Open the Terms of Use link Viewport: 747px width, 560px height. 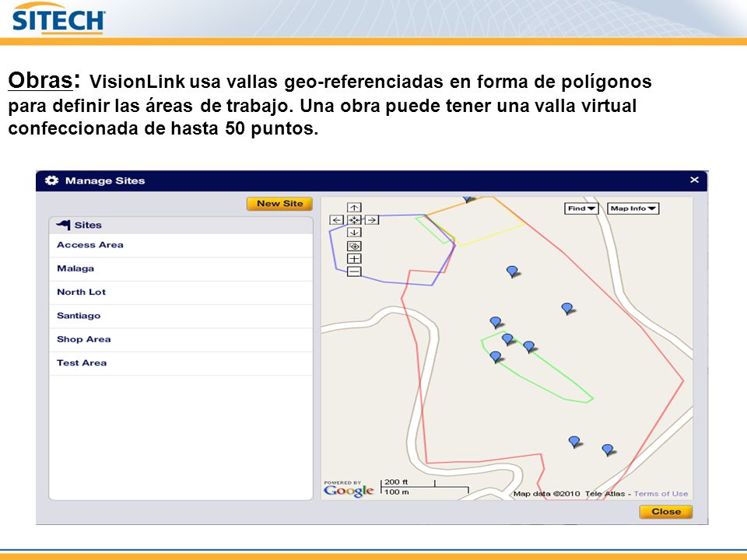(x=661, y=494)
